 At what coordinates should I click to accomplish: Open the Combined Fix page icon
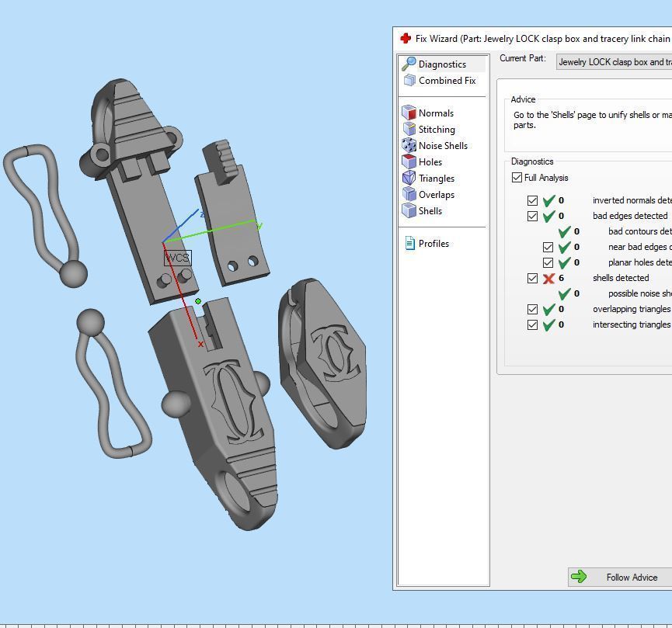409,80
